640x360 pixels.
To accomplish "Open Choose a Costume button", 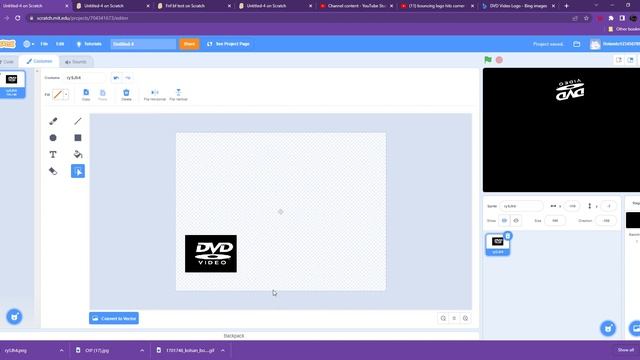I will click(14, 317).
